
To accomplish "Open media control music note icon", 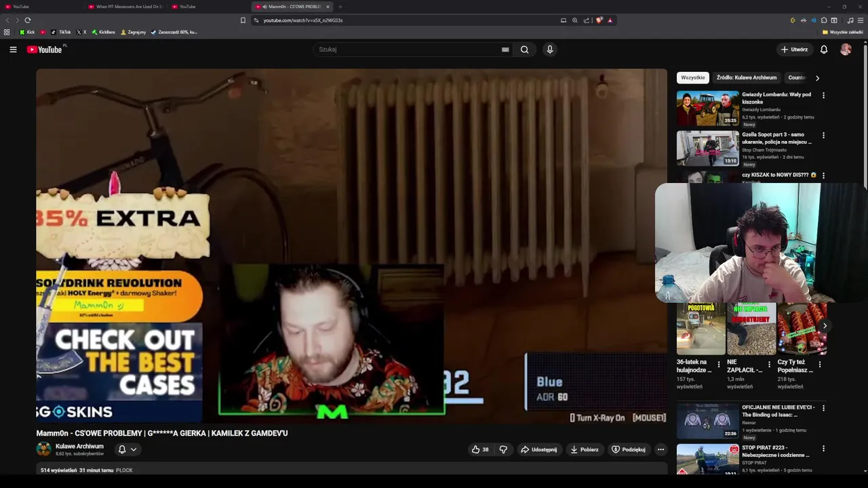I will 850,20.
